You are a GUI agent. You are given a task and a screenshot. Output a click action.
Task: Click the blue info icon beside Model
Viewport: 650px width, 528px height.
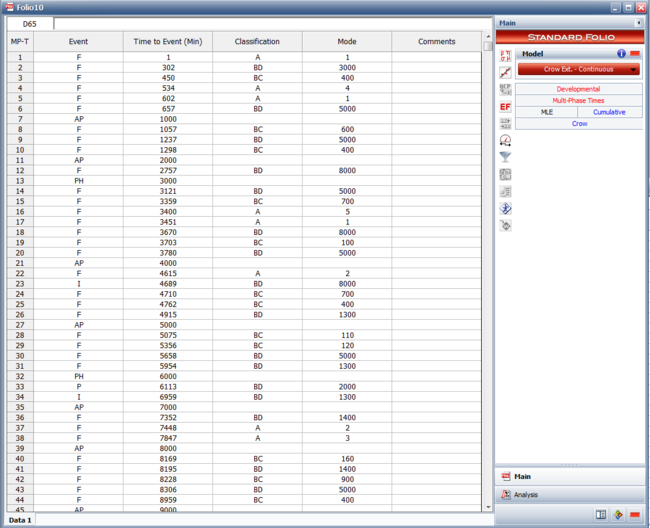[x=621, y=53]
